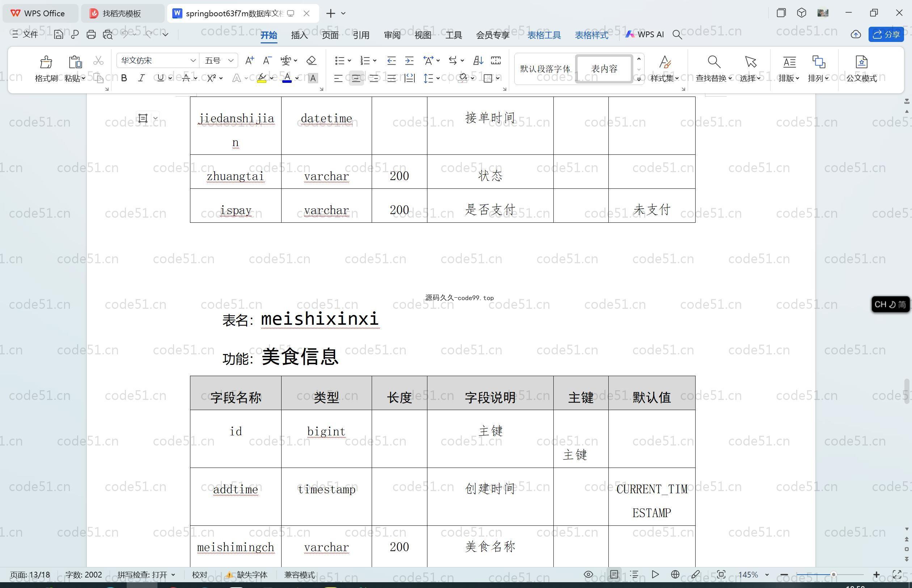Decrease font size with A- icon
The height and width of the screenshot is (588, 912).
[267, 60]
